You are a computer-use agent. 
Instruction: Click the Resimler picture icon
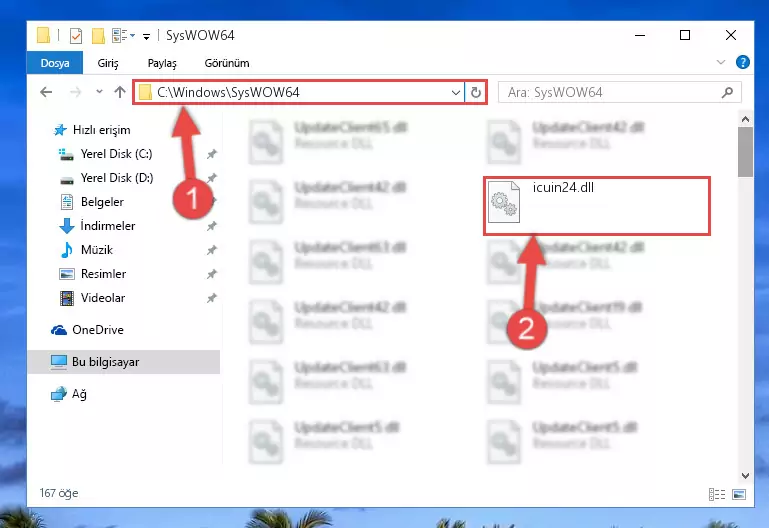click(66, 274)
